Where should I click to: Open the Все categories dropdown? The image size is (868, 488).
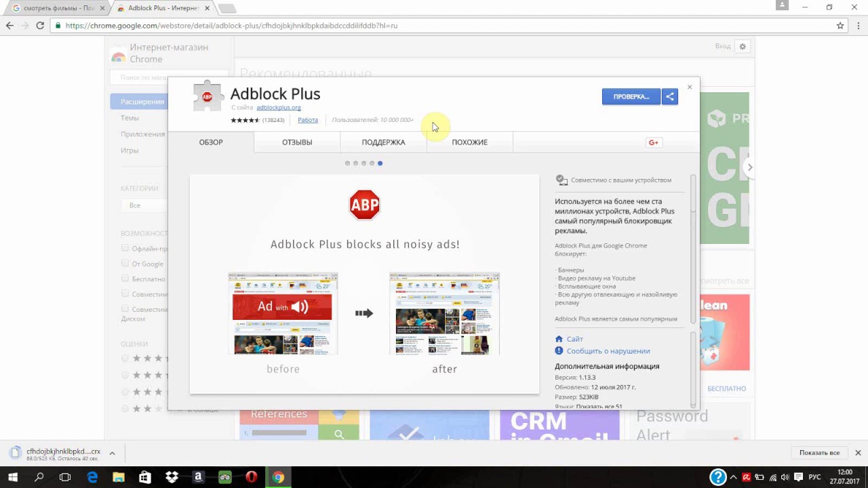[x=144, y=205]
